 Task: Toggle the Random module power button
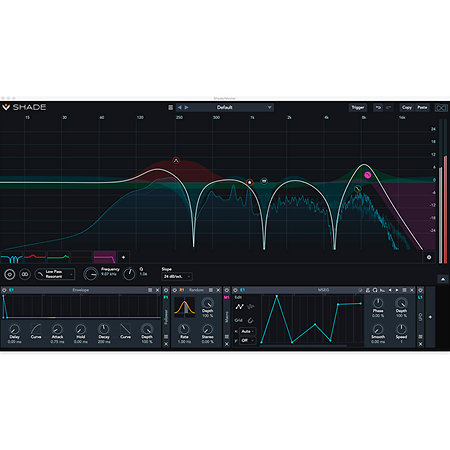click(x=175, y=290)
